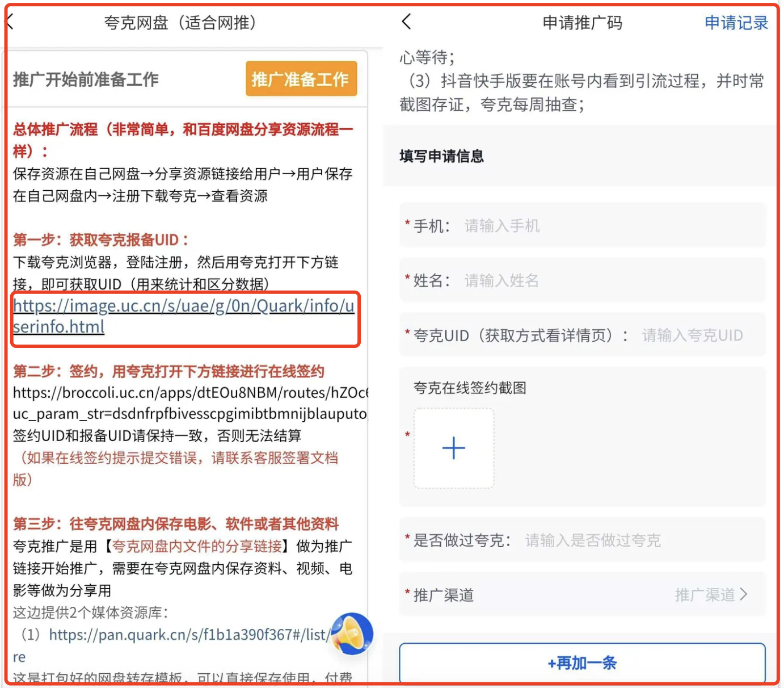Image resolution: width=784 pixels, height=688 pixels.
Task: Open the floating megaphone announcement icon
Action: pos(352,634)
